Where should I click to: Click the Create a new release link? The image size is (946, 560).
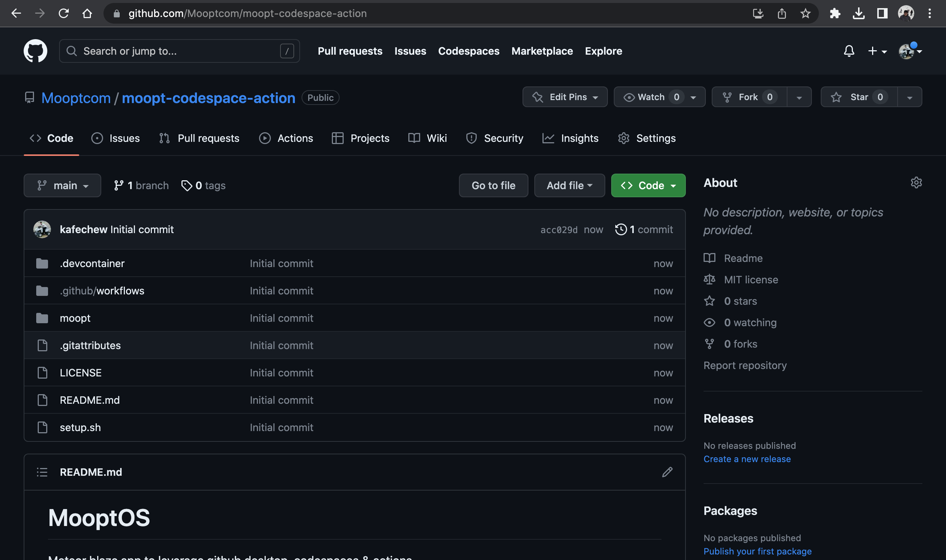pos(747,459)
